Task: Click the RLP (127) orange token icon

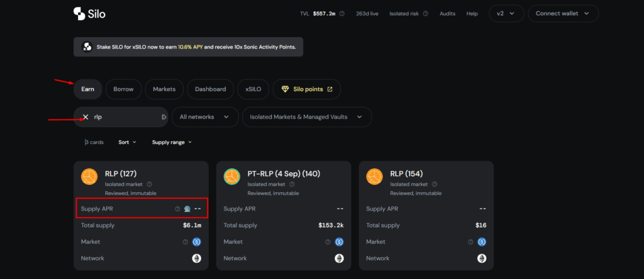Action: click(x=89, y=177)
